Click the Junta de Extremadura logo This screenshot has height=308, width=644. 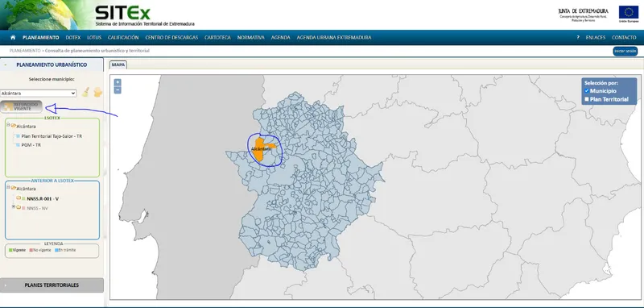(583, 15)
